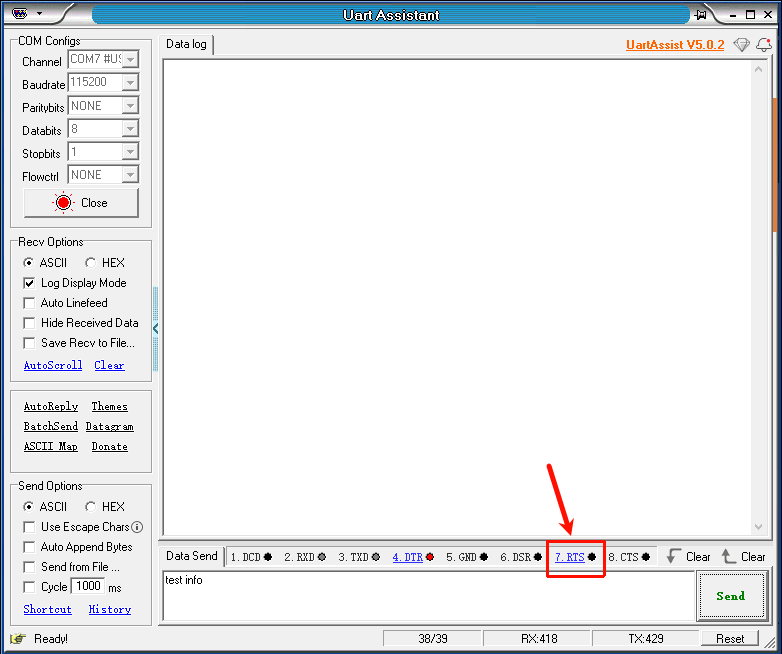Click inside the empty data log area
The height and width of the screenshot is (654, 782).
click(457, 298)
